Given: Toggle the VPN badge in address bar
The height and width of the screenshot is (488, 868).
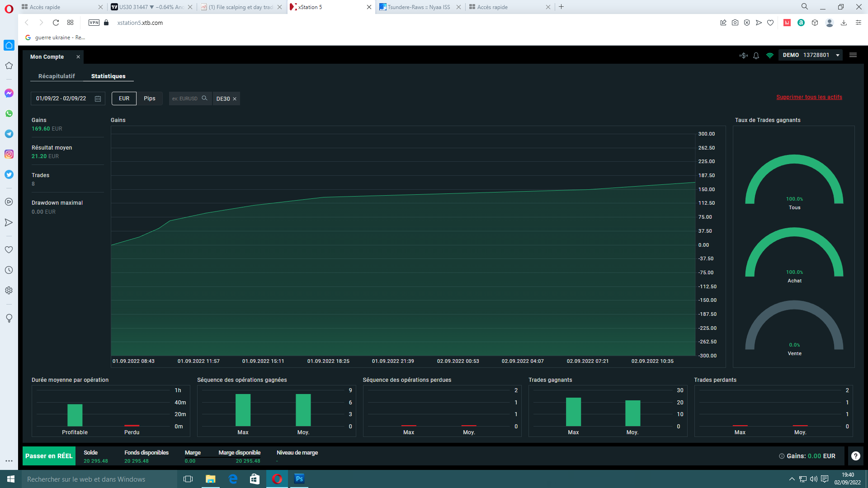Looking at the screenshot, I should pyautogui.click(x=94, y=23).
